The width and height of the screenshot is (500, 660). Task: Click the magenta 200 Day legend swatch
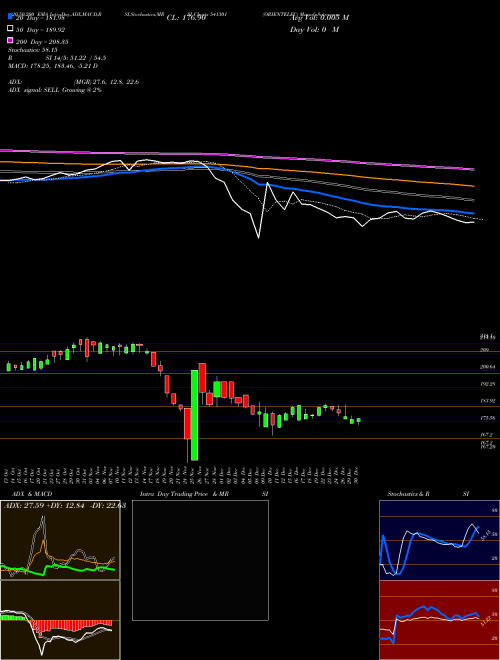coord(10,40)
